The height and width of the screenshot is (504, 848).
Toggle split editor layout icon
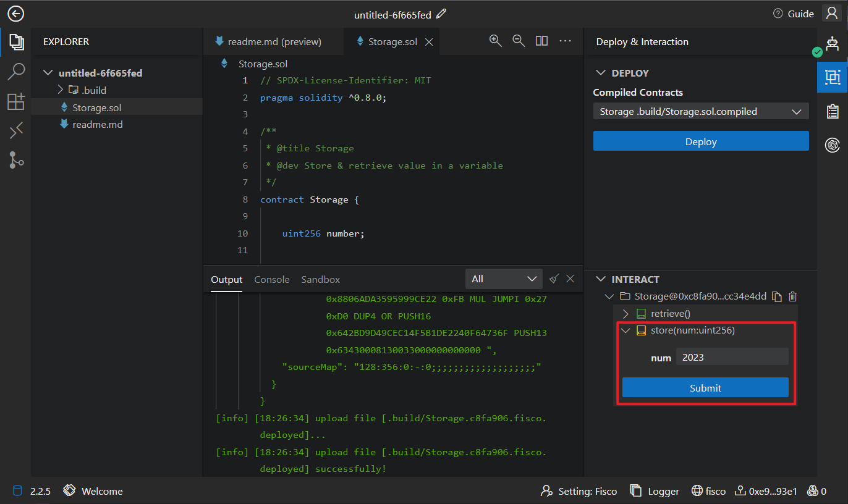(x=541, y=41)
